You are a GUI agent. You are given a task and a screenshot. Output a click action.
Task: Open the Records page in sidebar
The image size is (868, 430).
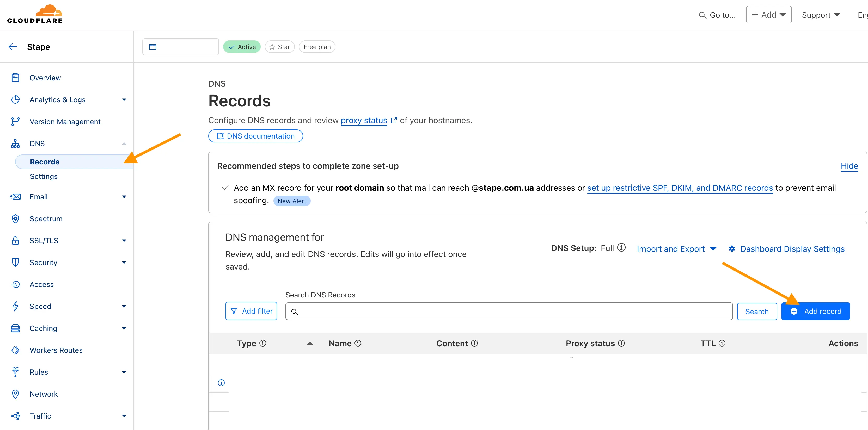tap(75, 162)
